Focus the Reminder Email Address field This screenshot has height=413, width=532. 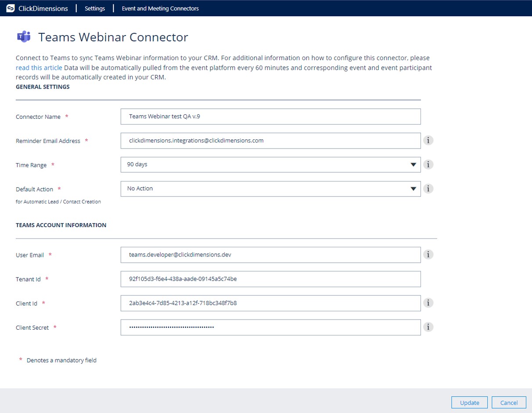(270, 141)
